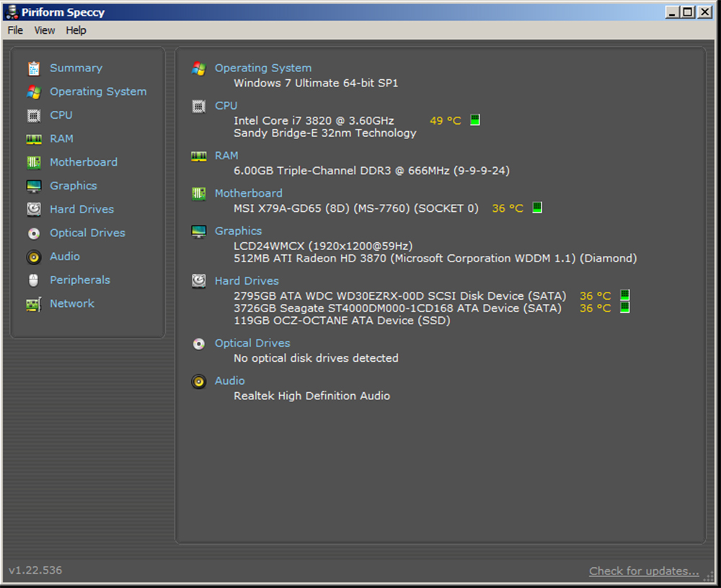Screen dimensions: 721x588
Task: Click the Motherboard heading link in summary
Action: click(249, 193)
